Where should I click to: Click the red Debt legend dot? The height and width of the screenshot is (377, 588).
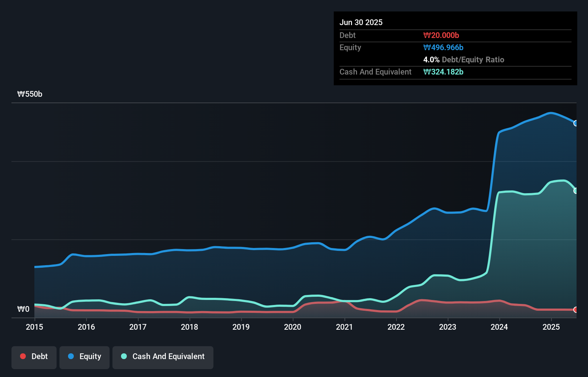pyautogui.click(x=23, y=356)
